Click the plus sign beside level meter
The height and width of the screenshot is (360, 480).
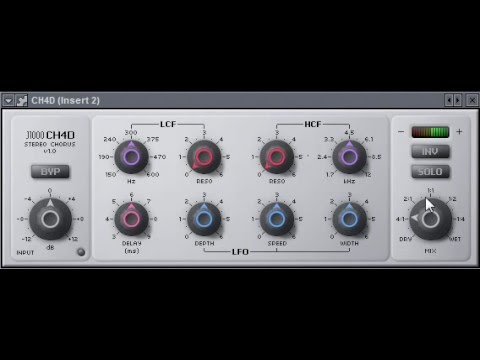[459, 132]
